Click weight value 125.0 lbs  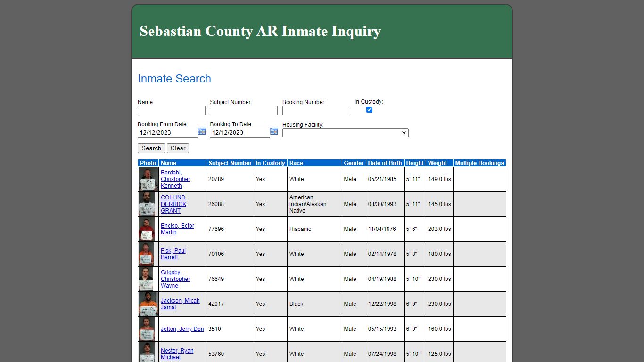pos(439,354)
